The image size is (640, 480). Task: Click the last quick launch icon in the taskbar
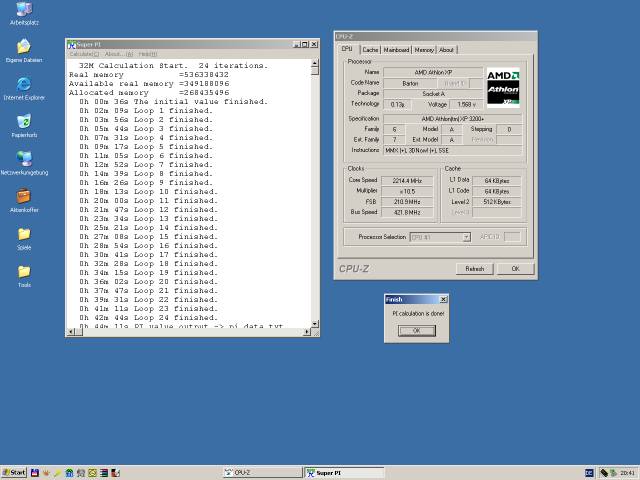coord(116,473)
